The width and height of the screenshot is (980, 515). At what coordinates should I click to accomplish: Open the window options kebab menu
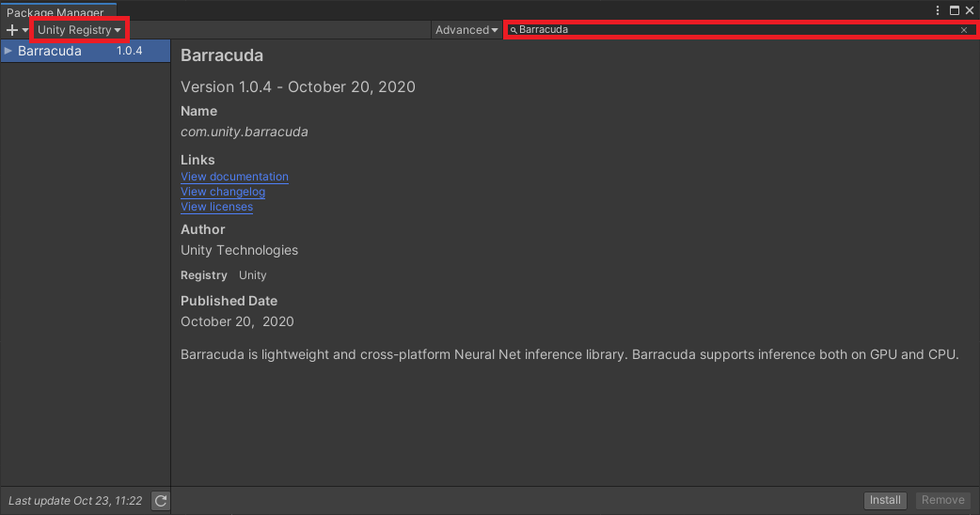pos(938,10)
